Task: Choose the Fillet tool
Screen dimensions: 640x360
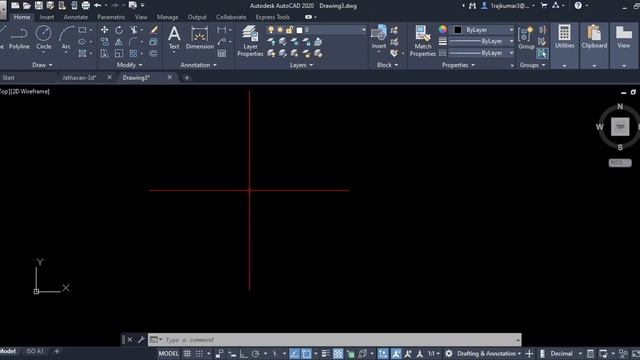Action: (x=133, y=42)
